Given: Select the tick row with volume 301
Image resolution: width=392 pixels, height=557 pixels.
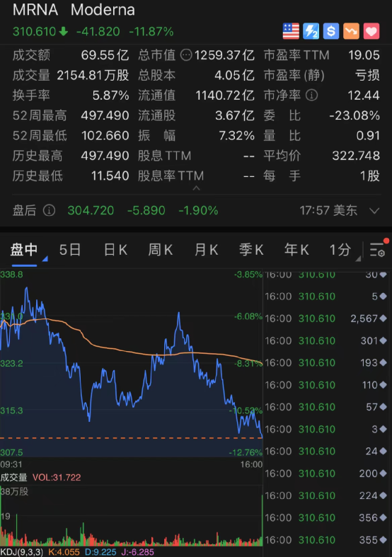Looking at the screenshot, I should 326,341.
